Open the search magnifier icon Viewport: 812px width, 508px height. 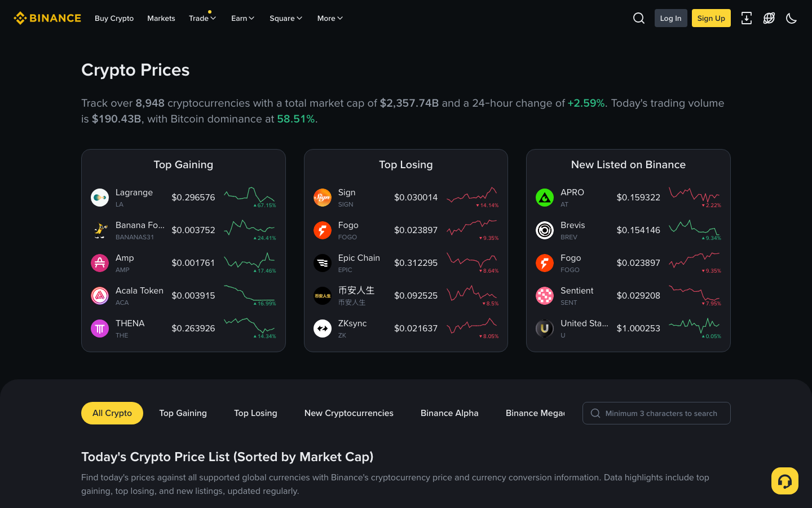point(638,17)
